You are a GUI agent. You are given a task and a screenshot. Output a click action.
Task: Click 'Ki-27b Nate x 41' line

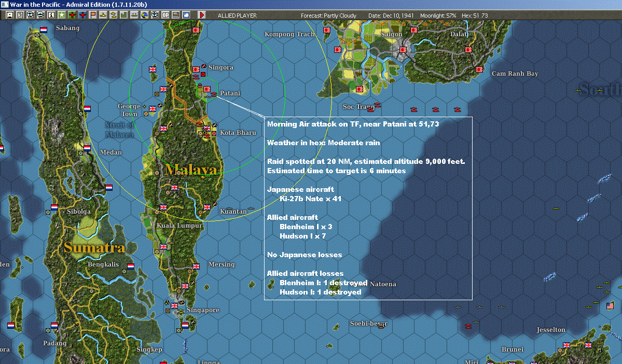pyautogui.click(x=311, y=199)
